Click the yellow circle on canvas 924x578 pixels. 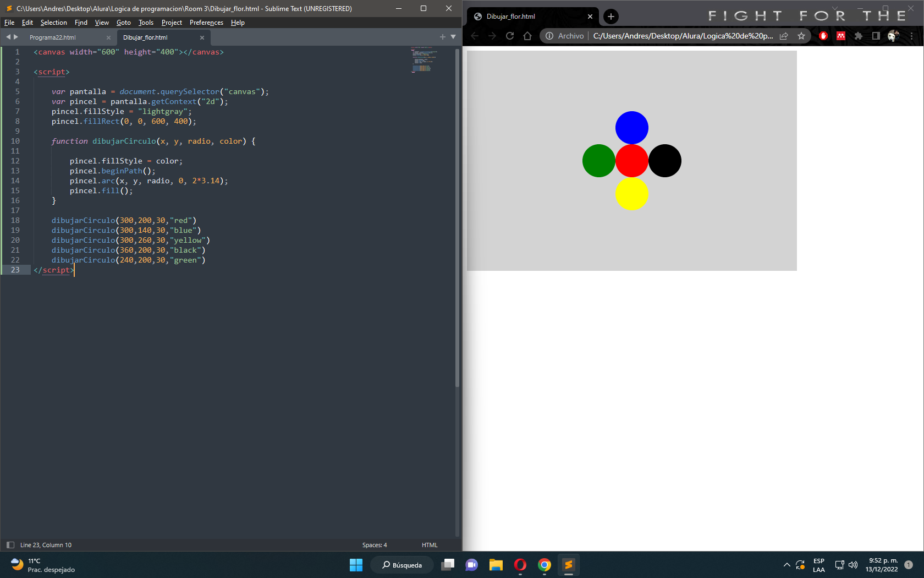632,194
